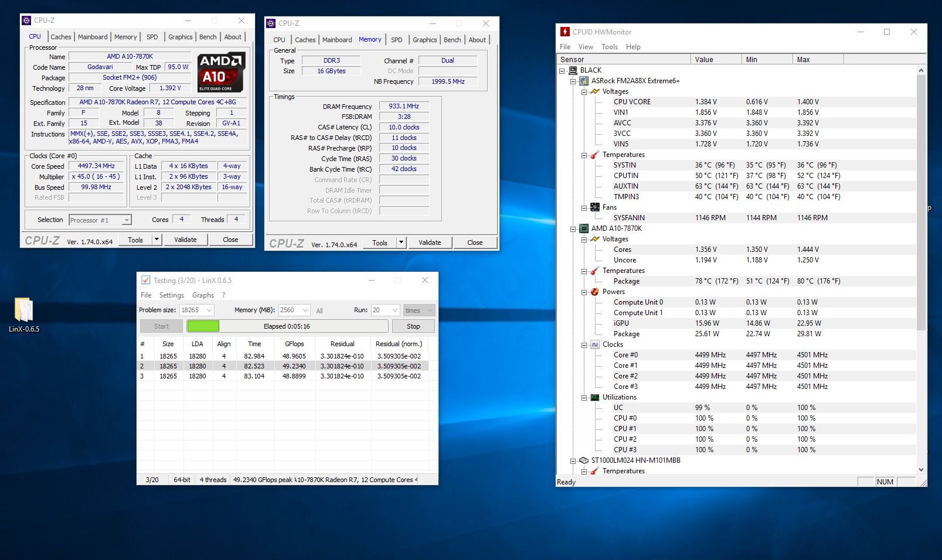
Task: Open the Graphics tab in the Memory tab window
Action: point(425,40)
